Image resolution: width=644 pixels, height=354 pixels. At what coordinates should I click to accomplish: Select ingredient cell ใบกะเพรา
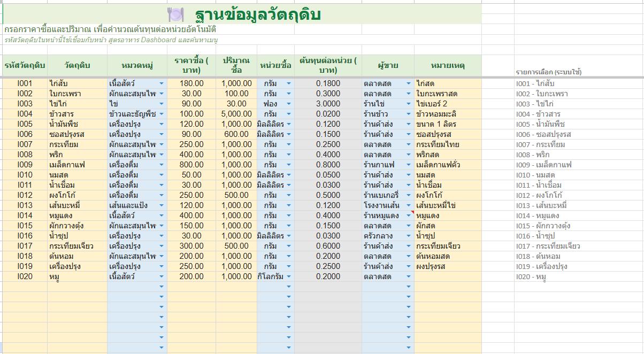[x=77, y=94]
